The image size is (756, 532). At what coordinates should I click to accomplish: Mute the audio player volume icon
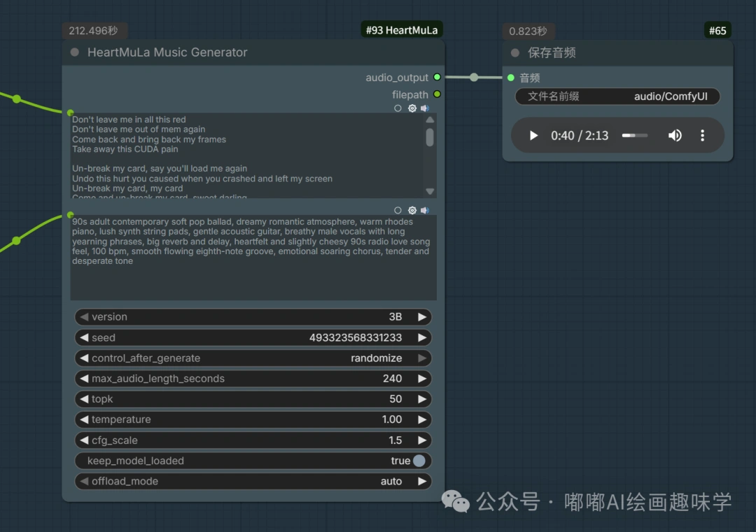(674, 135)
